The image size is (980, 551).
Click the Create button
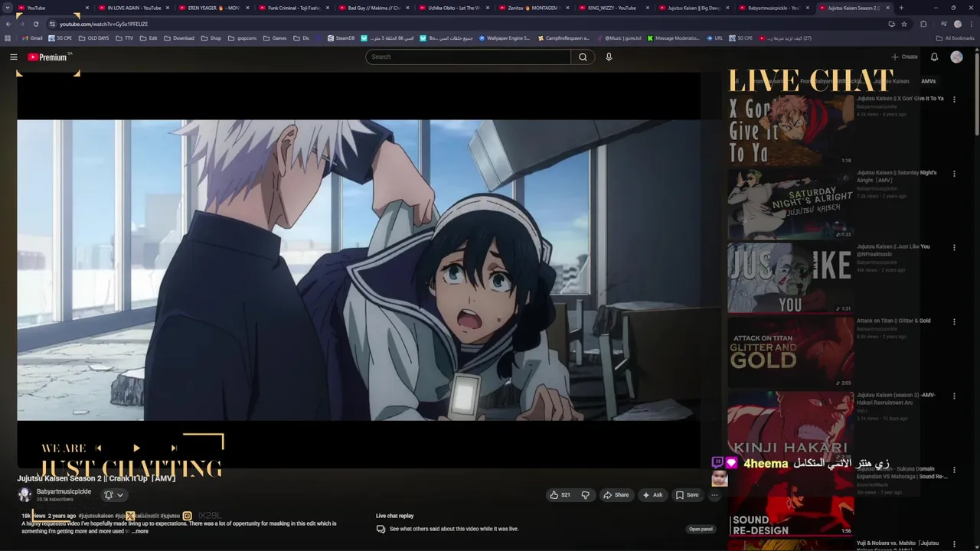904,57
